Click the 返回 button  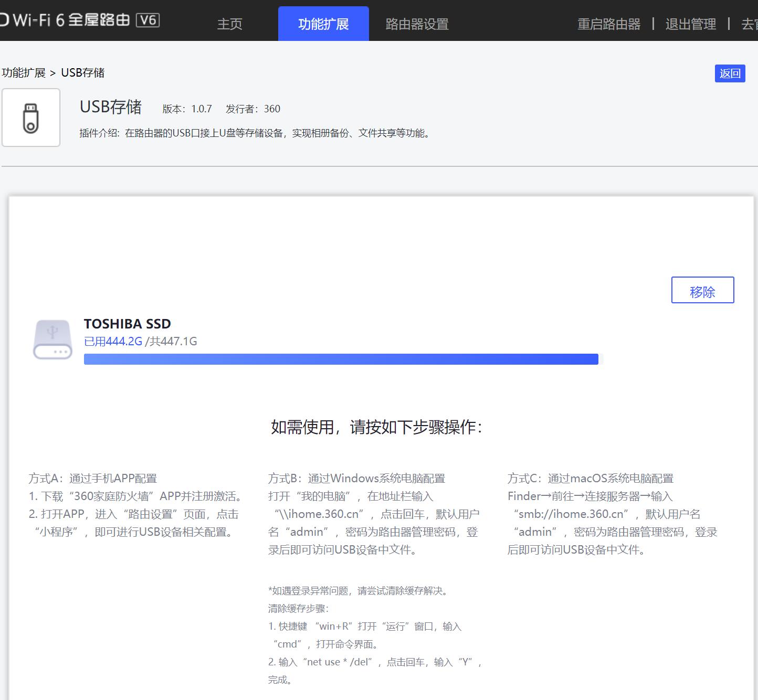[730, 73]
